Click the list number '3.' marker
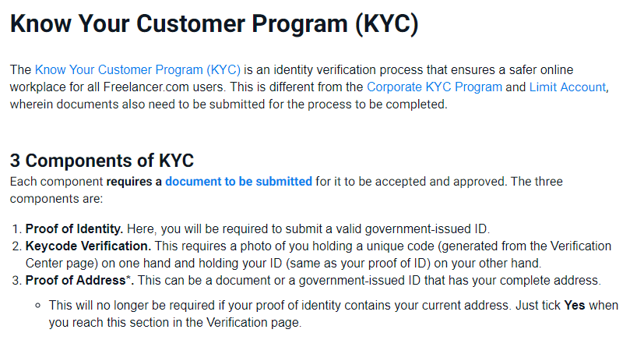 (16, 281)
